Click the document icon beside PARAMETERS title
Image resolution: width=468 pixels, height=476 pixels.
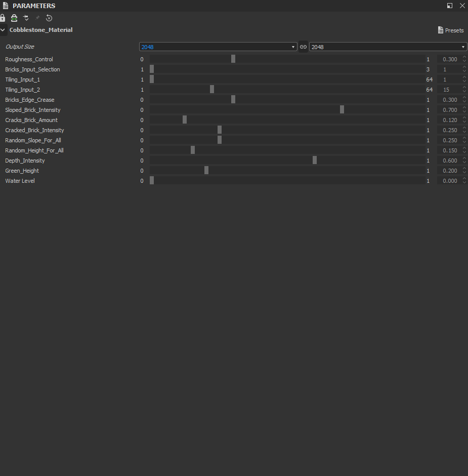coord(6,6)
